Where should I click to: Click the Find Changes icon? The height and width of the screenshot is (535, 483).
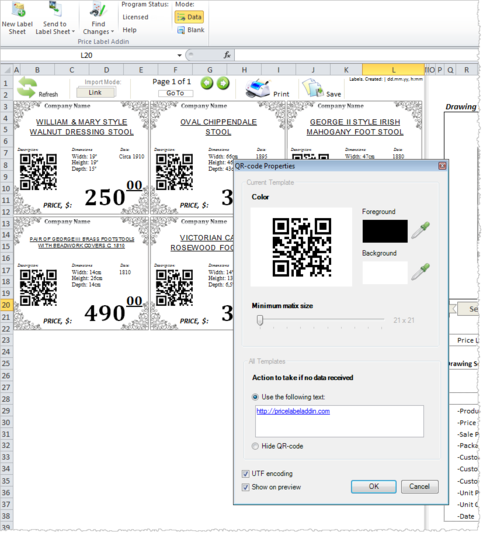[x=98, y=9]
